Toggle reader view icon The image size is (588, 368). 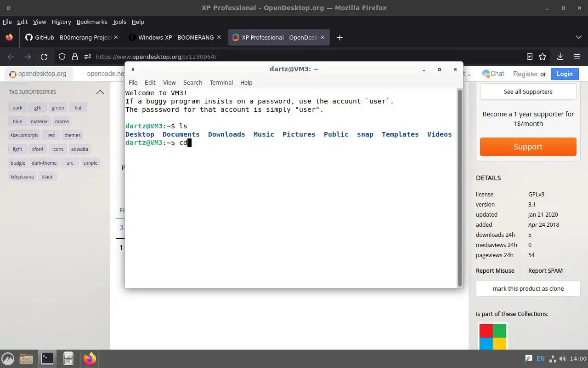click(530, 57)
